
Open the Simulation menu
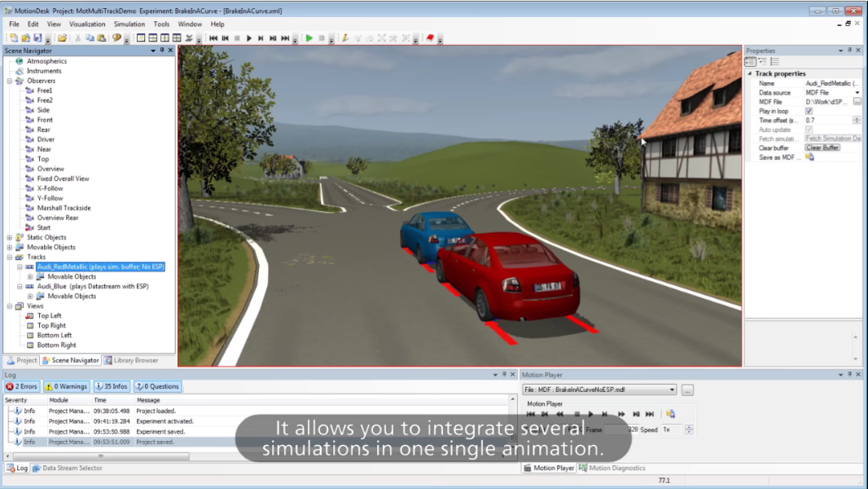click(129, 24)
